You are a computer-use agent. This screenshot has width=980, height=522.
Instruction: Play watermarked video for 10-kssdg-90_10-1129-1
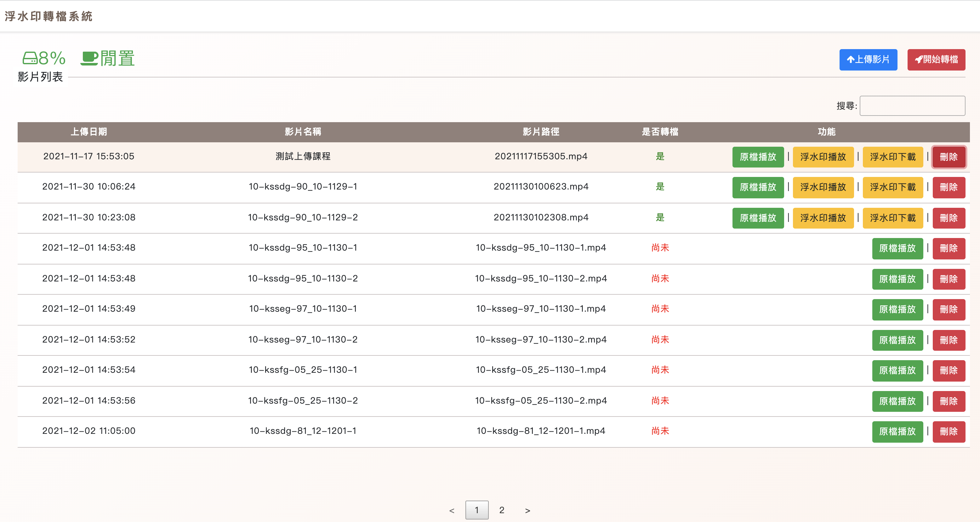click(x=823, y=187)
